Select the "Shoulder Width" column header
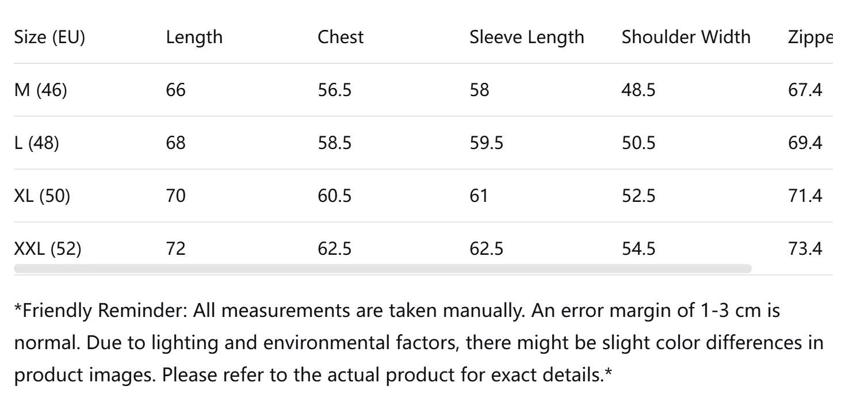This screenshot has height=394, width=868. (686, 37)
